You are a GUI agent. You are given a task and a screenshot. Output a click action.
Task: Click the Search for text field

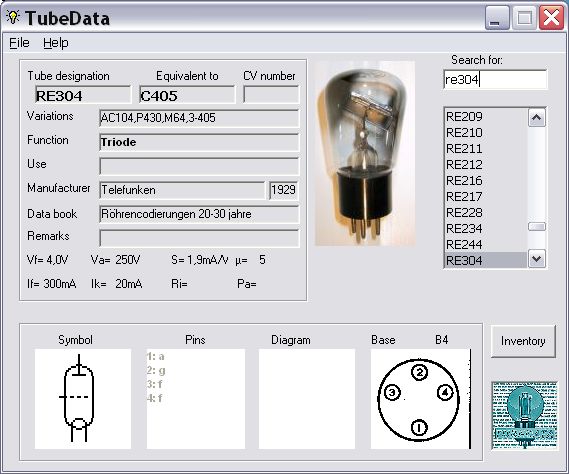(x=495, y=79)
